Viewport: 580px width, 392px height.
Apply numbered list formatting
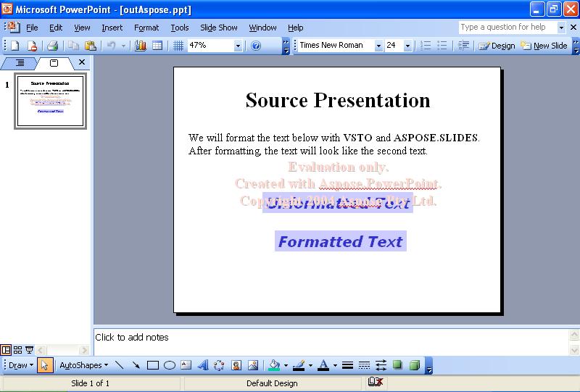426,46
